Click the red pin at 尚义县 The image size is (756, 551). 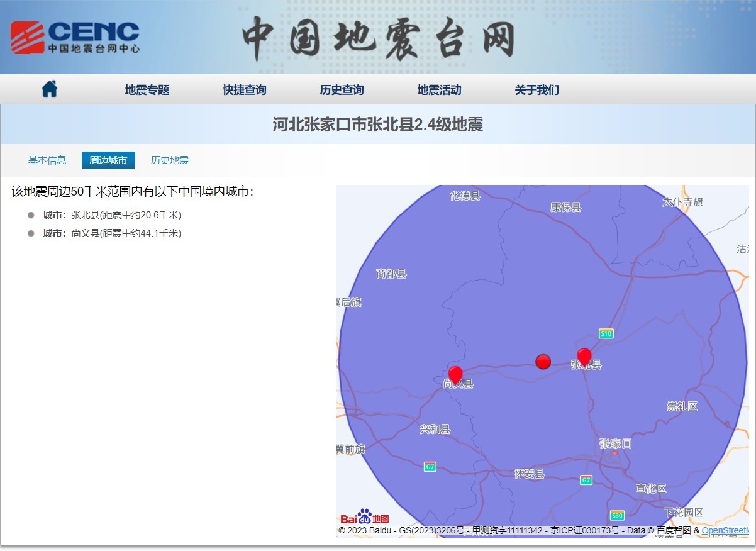click(455, 375)
